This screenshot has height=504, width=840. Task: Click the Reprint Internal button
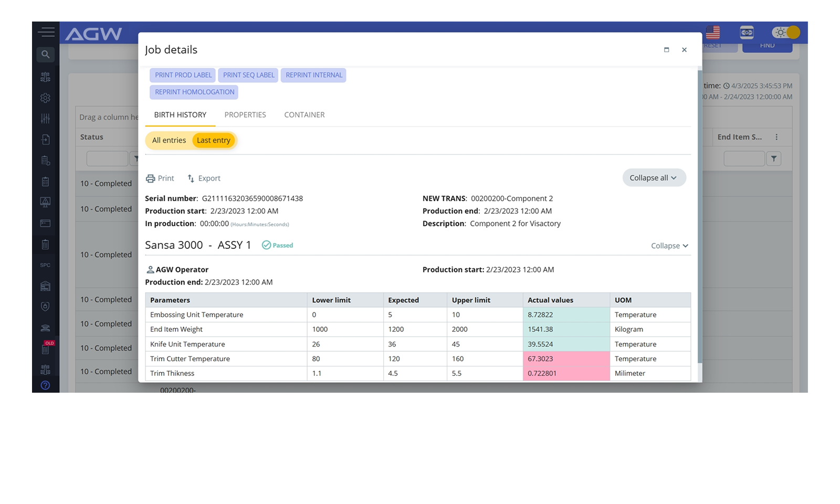314,75
